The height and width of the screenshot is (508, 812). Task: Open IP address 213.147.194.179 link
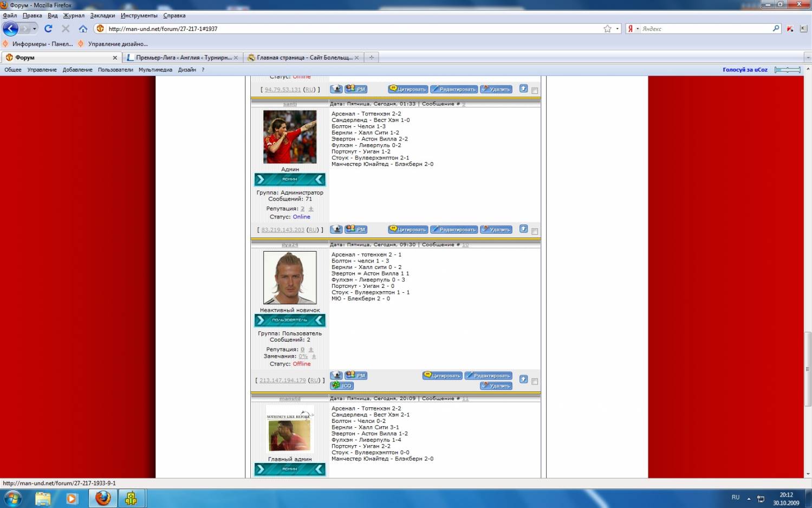282,380
